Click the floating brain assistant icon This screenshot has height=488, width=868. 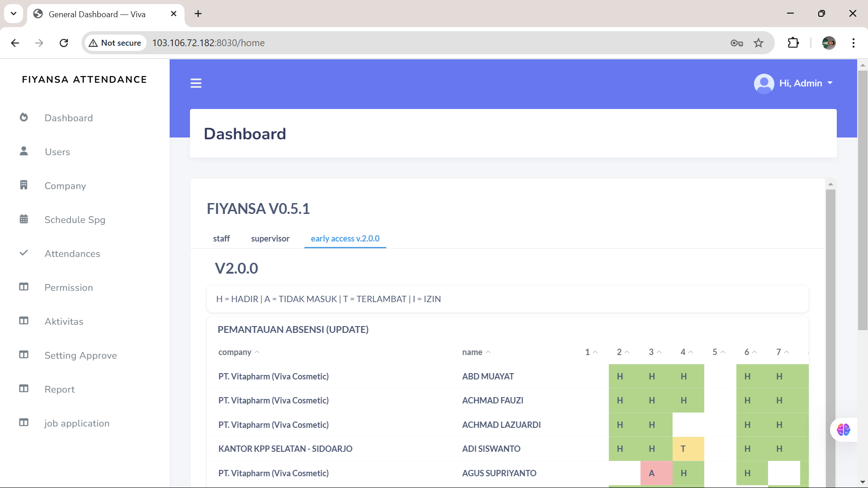point(843,429)
